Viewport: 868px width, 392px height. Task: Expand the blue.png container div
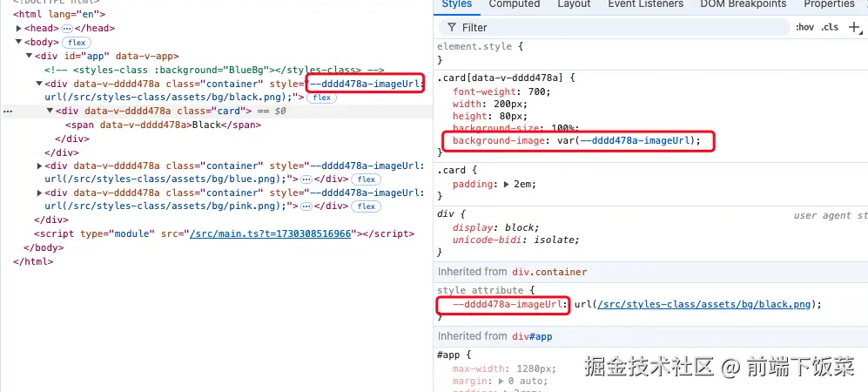pyautogui.click(x=39, y=166)
